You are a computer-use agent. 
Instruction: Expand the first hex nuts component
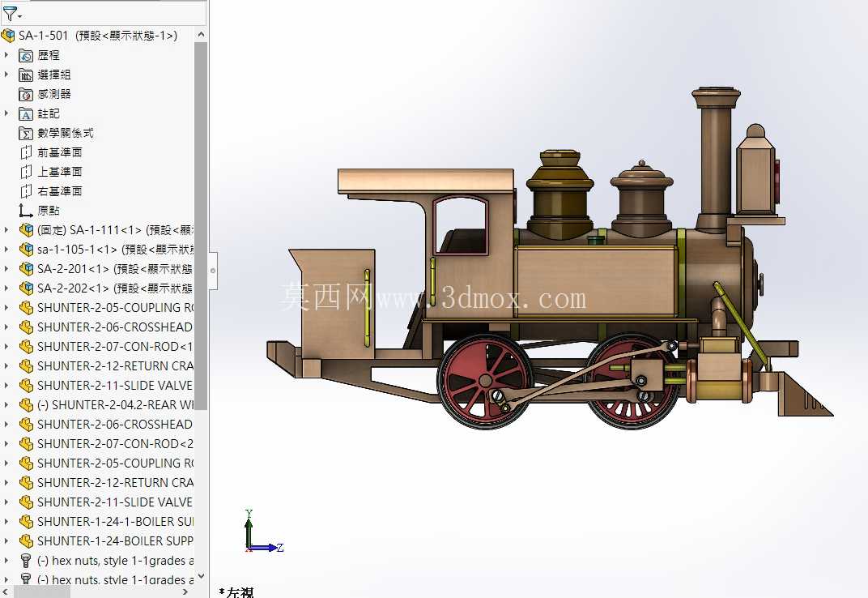coord(6,560)
